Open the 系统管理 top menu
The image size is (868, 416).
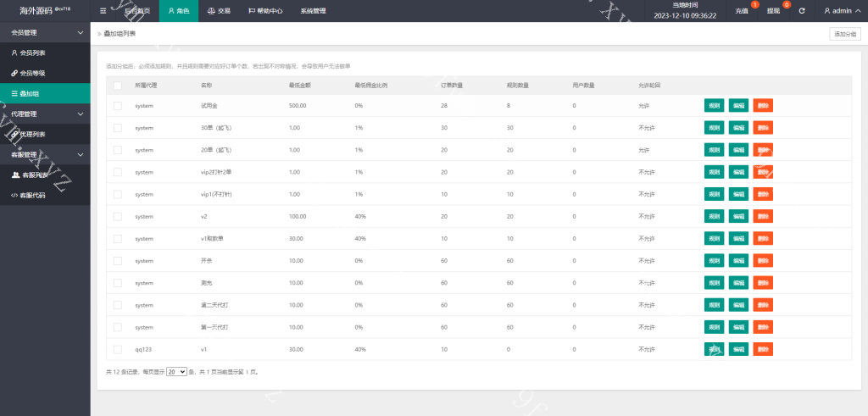click(x=313, y=11)
